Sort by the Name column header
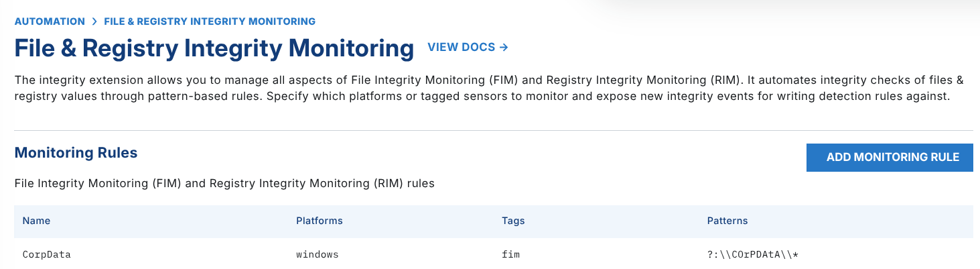 pyautogui.click(x=36, y=221)
